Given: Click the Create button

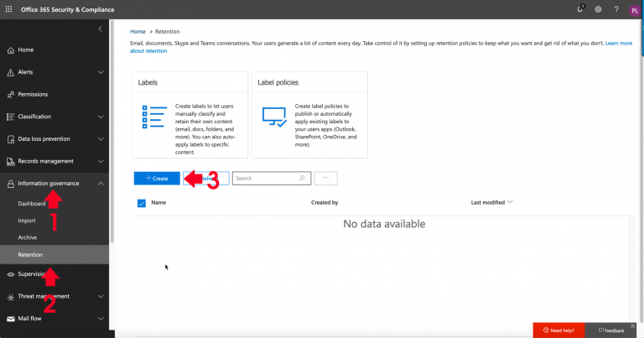Looking at the screenshot, I should [x=157, y=179].
